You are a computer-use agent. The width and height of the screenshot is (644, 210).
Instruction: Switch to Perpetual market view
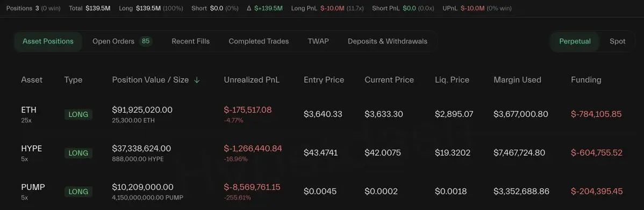click(x=575, y=41)
